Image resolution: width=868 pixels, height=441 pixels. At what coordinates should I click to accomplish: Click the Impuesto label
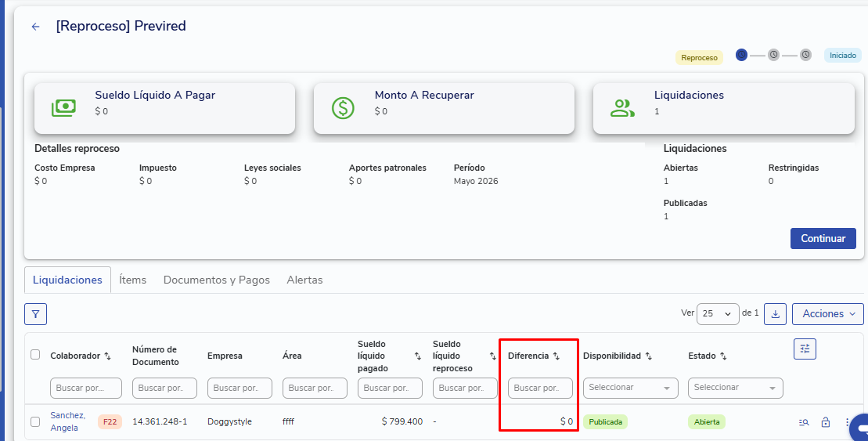[158, 168]
